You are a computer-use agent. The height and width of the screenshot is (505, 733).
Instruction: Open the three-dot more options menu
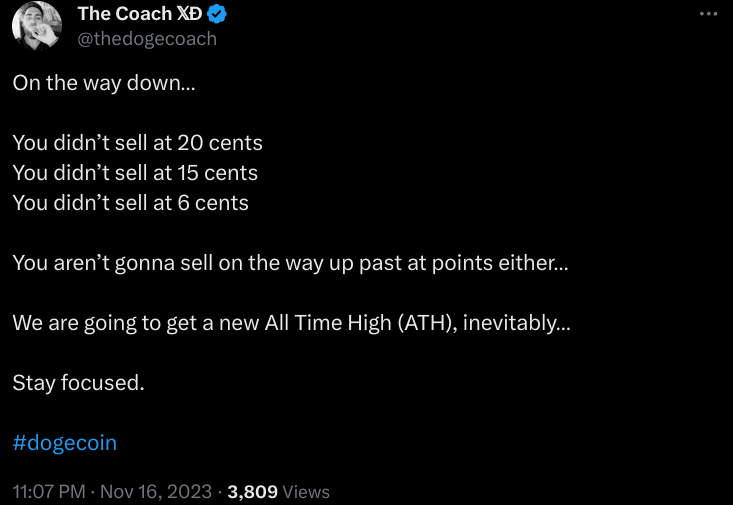coord(708,14)
